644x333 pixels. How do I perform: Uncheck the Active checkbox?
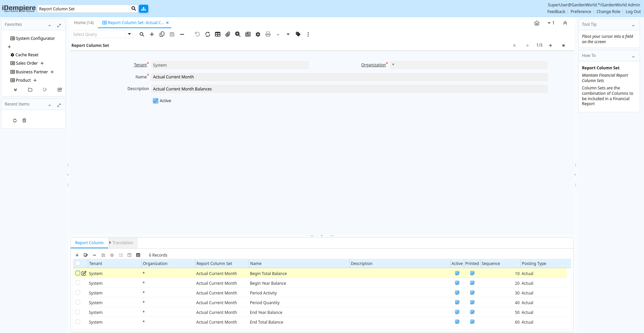(156, 101)
